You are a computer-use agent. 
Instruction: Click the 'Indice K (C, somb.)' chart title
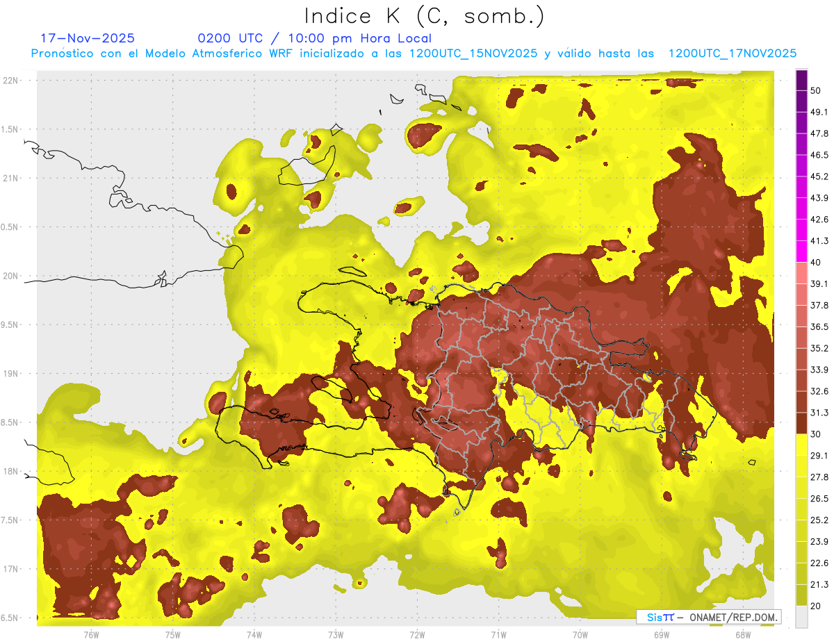pyautogui.click(x=425, y=16)
